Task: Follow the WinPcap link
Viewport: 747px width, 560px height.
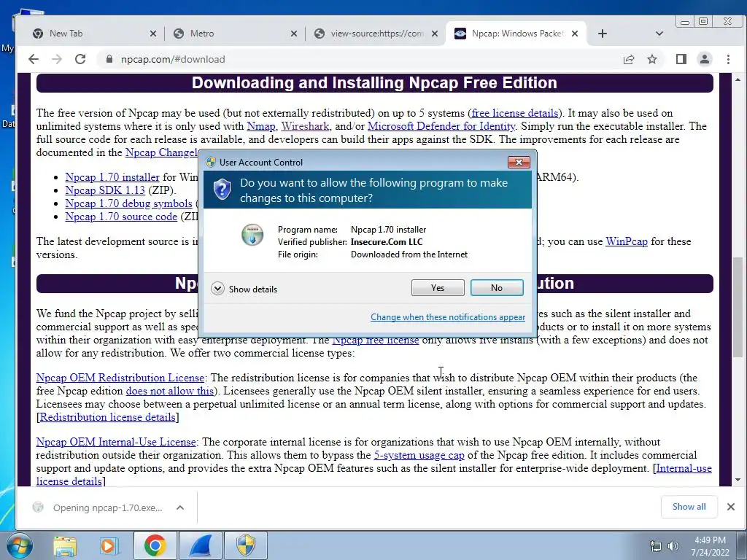Action: click(627, 241)
